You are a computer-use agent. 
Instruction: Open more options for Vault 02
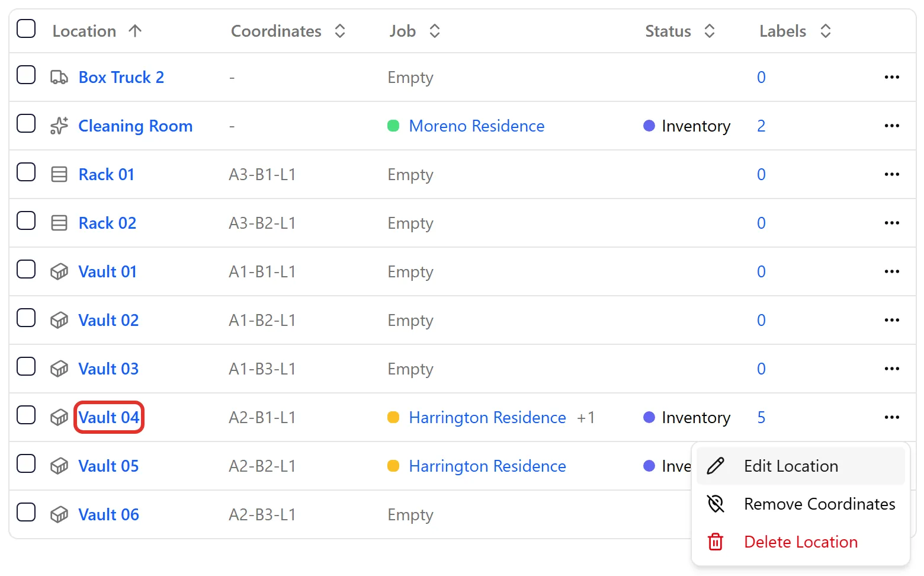coord(891,320)
